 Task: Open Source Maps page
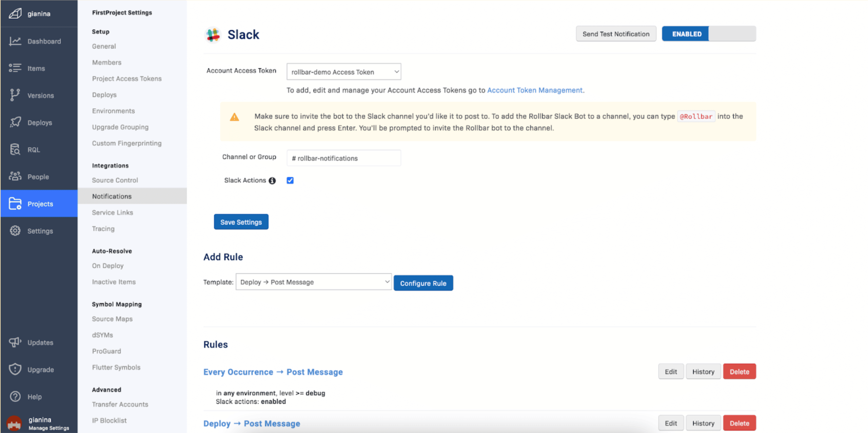tap(112, 319)
